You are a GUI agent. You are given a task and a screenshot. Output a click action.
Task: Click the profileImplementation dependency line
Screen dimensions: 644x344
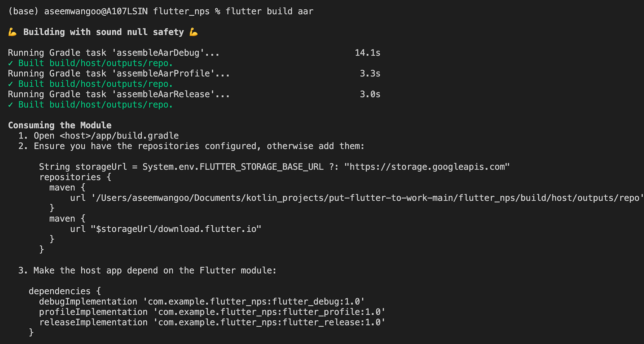coord(212,312)
